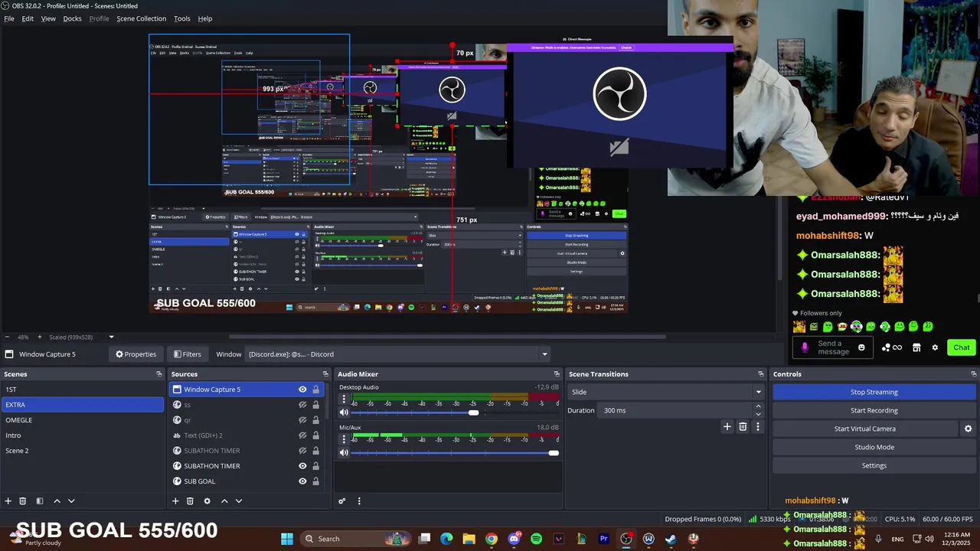Remove the configurable scene transition
Screen dimensions: 980x551
743,427
